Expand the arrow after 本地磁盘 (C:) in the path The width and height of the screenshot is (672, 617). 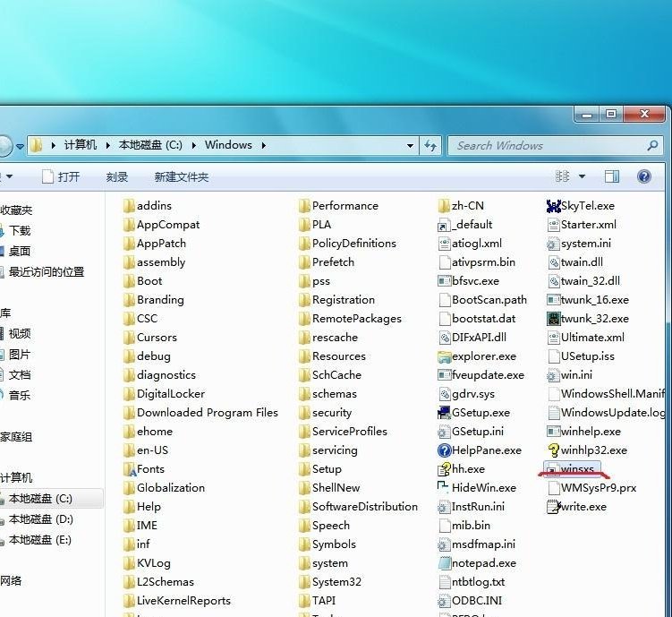pyautogui.click(x=194, y=146)
